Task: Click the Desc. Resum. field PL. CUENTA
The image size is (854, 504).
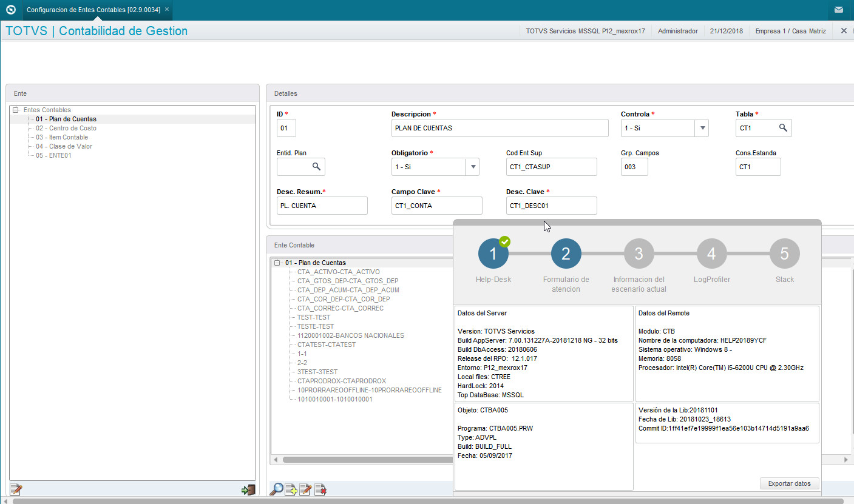Action: pos(322,206)
